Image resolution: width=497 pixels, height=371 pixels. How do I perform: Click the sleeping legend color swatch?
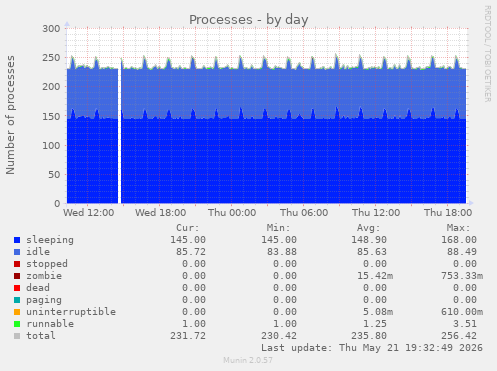coord(17,240)
